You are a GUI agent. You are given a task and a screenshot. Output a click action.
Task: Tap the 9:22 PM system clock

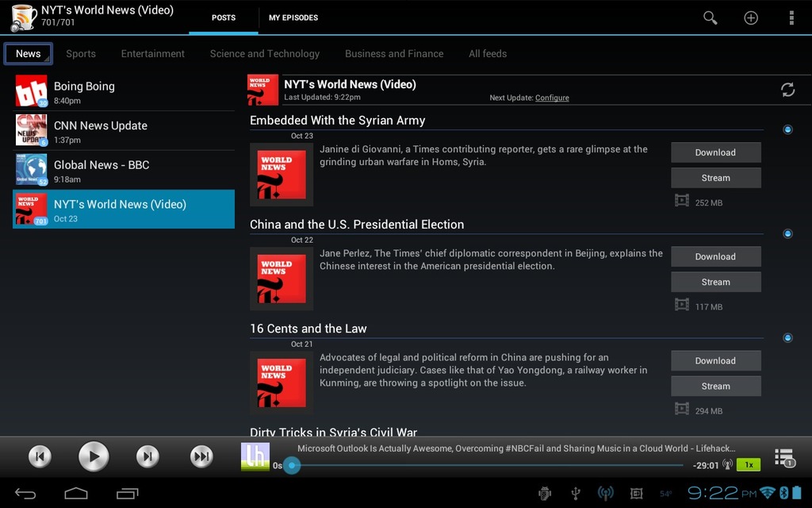click(722, 492)
